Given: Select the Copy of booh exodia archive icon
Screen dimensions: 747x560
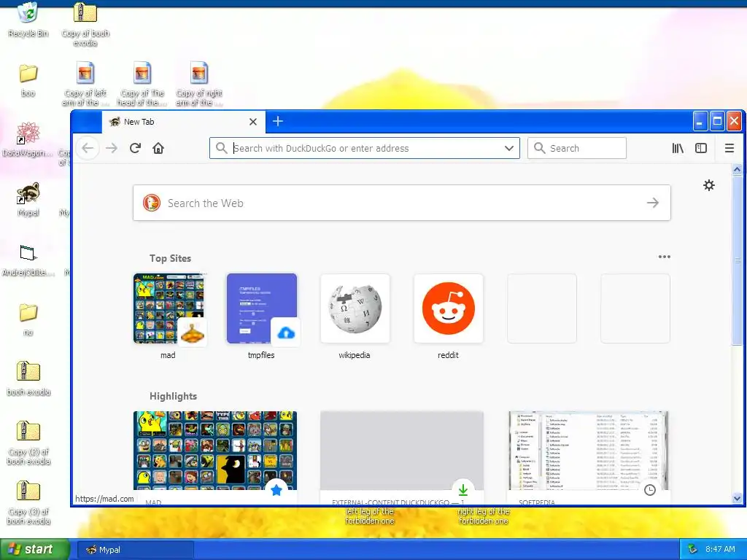Looking at the screenshot, I should tap(85, 24).
